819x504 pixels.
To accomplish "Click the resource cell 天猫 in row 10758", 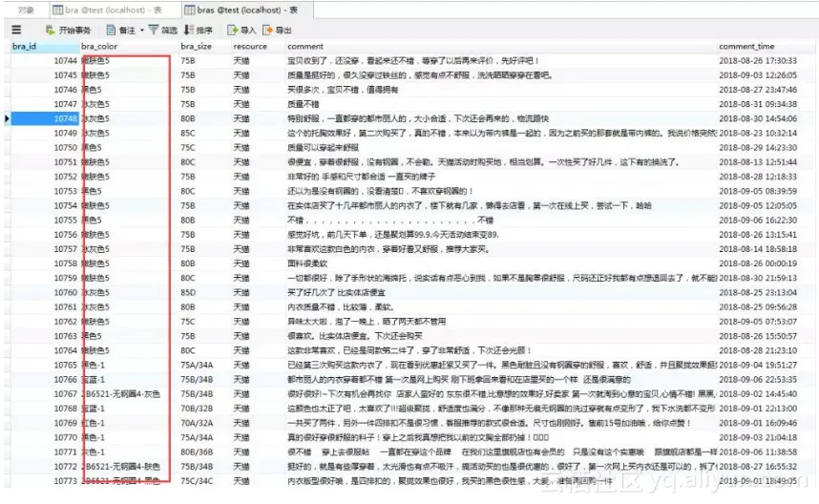I will click(x=241, y=263).
